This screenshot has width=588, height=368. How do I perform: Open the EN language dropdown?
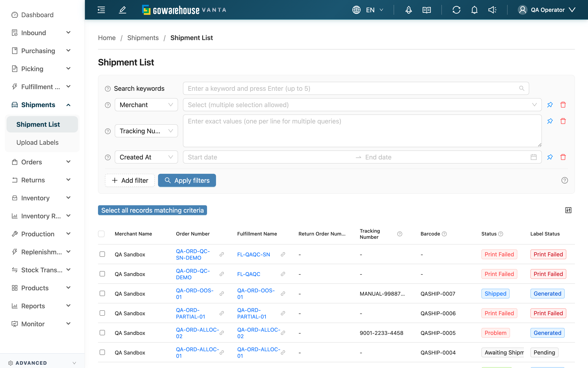[374, 10]
